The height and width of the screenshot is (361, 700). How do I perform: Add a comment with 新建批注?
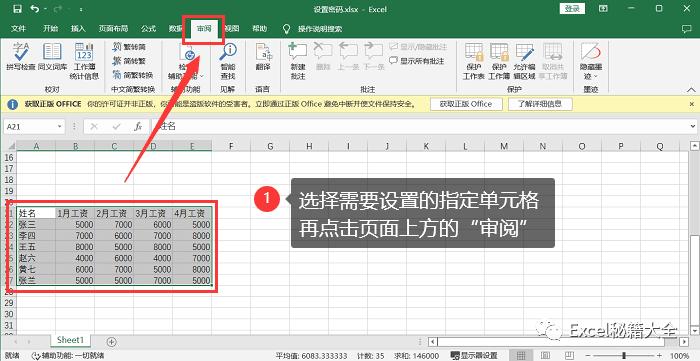pos(297,62)
